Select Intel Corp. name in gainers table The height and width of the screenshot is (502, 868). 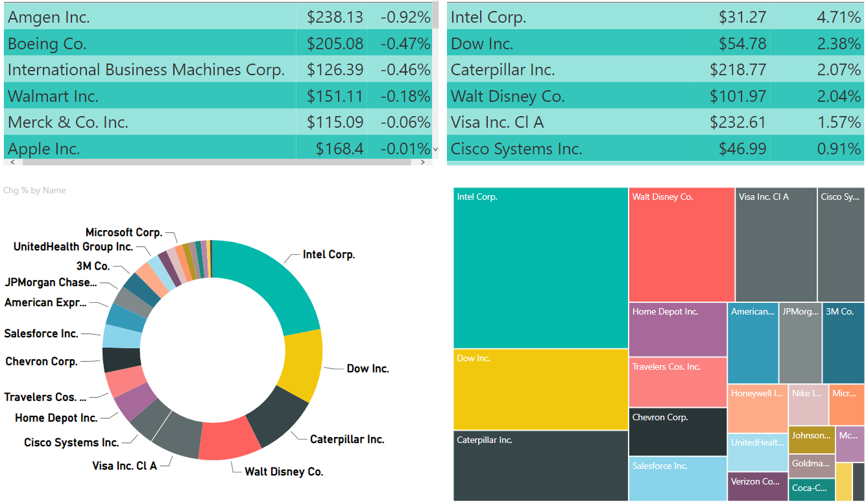click(x=488, y=18)
